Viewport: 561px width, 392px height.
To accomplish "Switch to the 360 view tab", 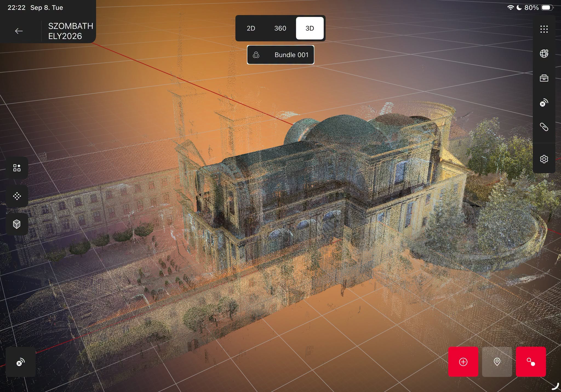I will pos(280,28).
